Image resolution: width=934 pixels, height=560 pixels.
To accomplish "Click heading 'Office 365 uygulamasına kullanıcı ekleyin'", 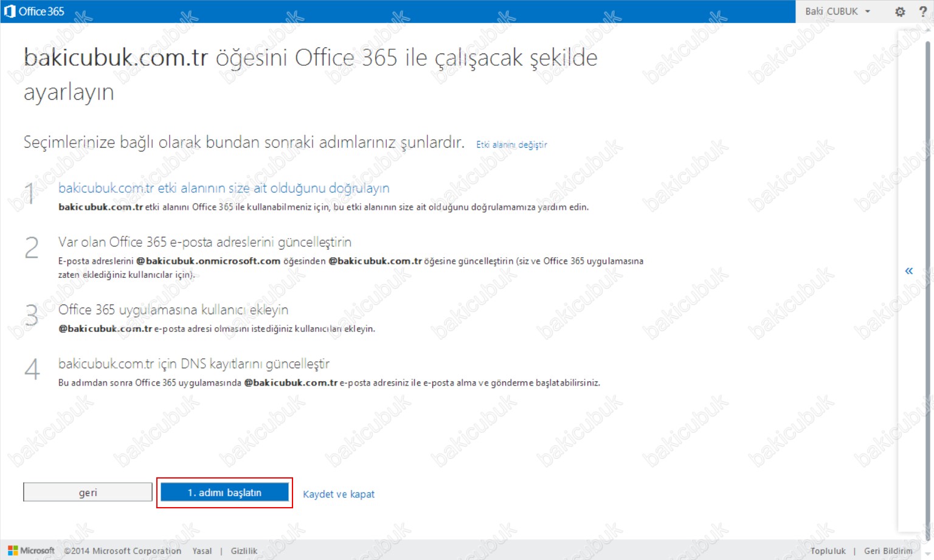I will (x=173, y=309).
